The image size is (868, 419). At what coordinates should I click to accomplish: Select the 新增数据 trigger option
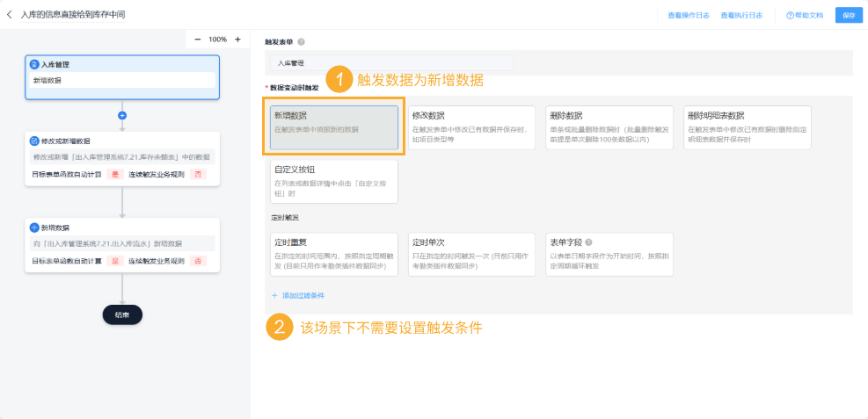coord(334,126)
